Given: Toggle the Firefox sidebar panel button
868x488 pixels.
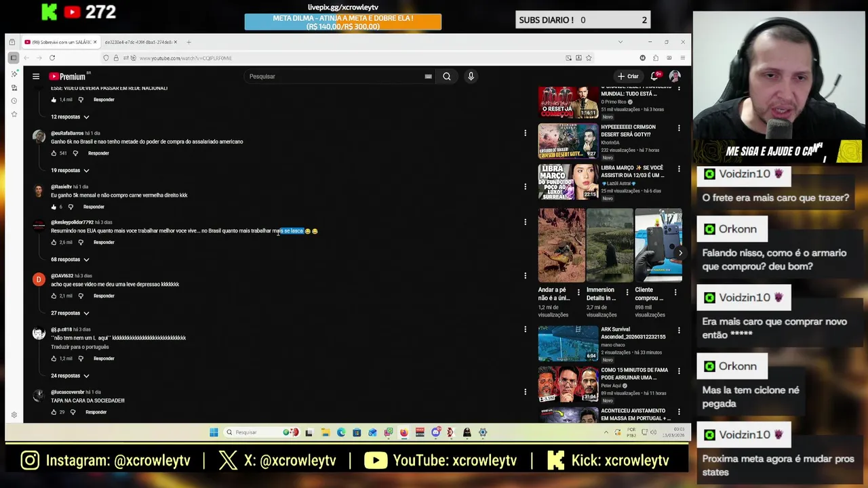Looking at the screenshot, I should click(14, 58).
